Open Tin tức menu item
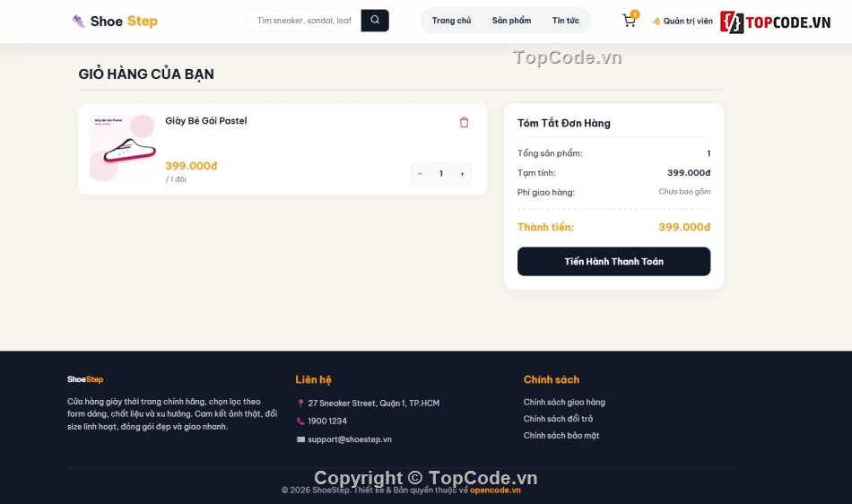This screenshot has height=504, width=852. [x=566, y=21]
